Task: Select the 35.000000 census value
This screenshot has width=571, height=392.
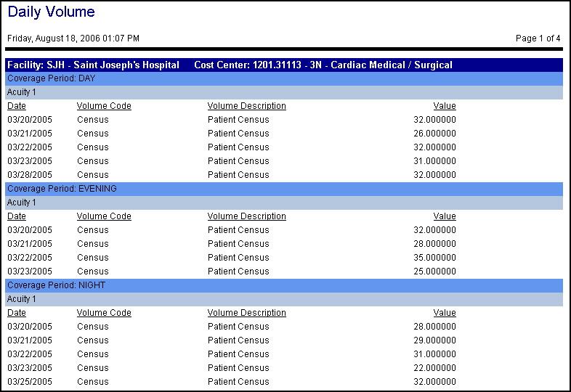Action: 434,258
